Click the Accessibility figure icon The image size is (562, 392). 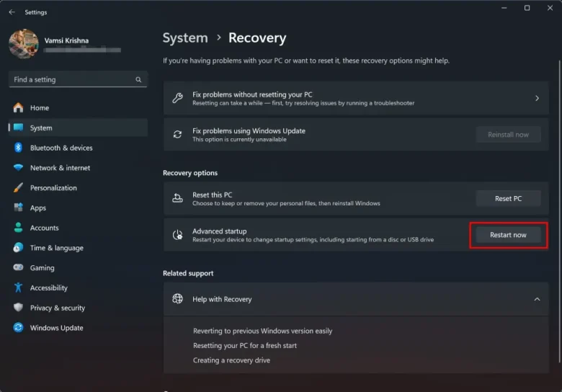point(18,288)
